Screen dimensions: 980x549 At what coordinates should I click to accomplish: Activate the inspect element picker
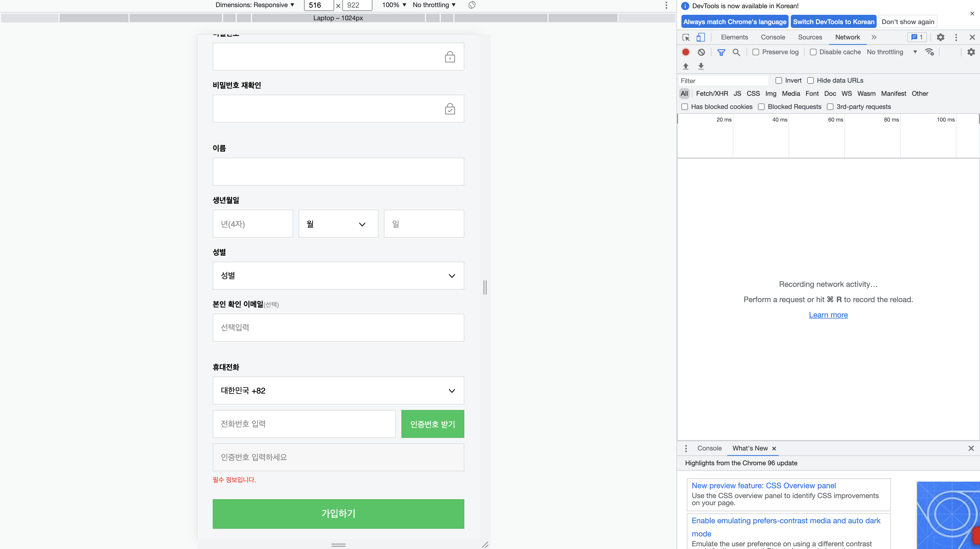686,37
